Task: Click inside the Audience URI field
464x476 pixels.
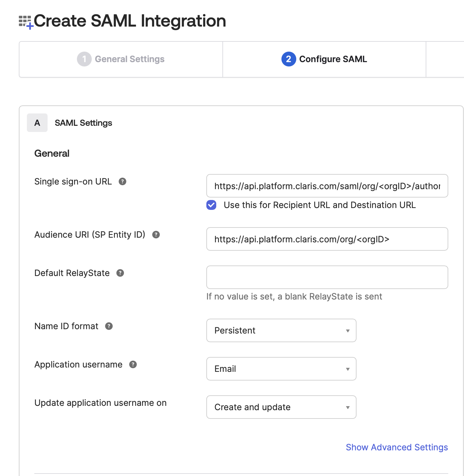Action: tap(327, 239)
